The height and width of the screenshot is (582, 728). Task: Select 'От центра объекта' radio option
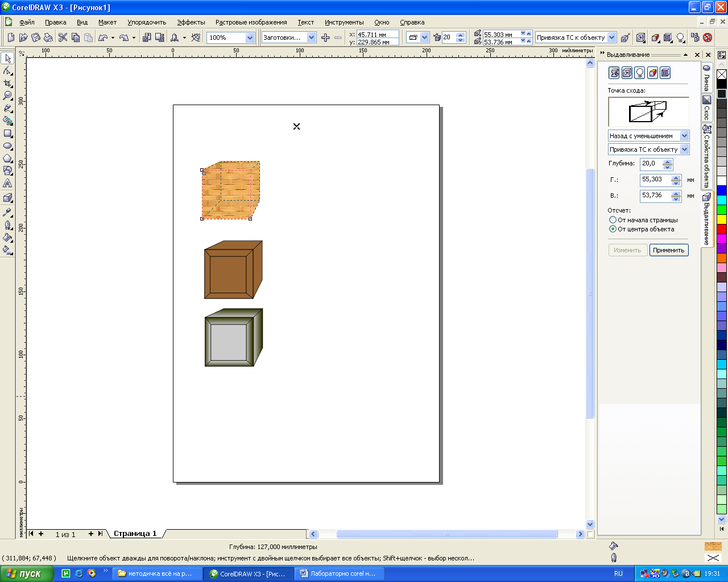coord(613,229)
